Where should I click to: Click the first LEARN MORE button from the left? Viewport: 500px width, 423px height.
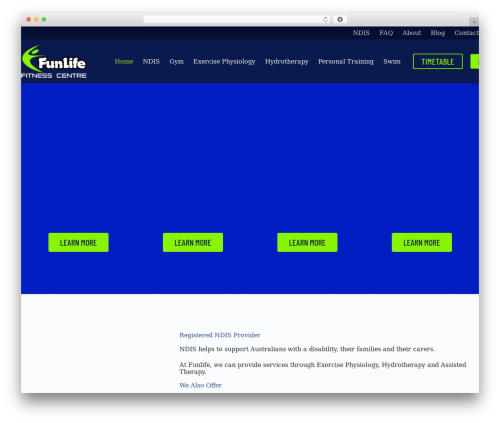(78, 242)
